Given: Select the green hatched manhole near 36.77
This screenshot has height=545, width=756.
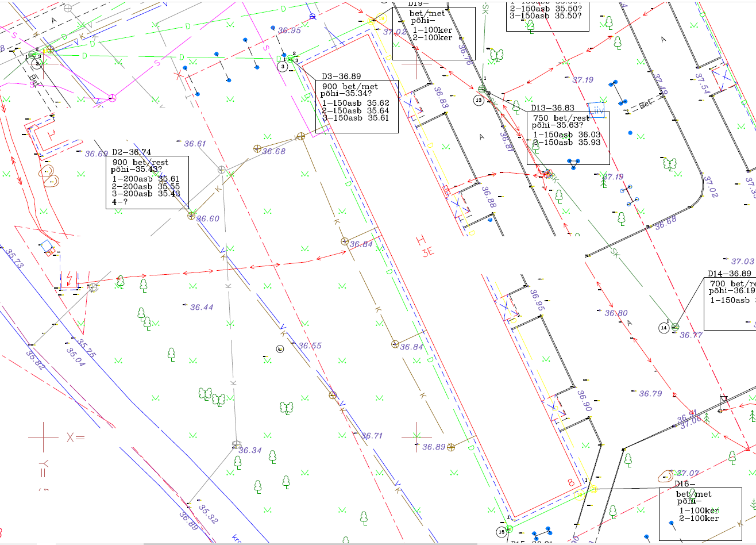Looking at the screenshot, I should (x=676, y=326).
